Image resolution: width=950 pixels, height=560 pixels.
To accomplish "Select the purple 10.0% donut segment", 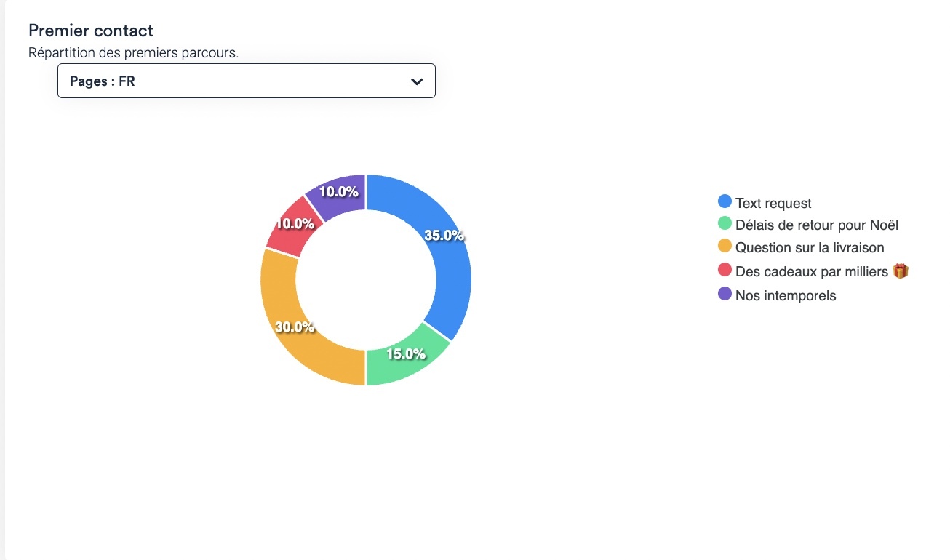I will tap(338, 193).
